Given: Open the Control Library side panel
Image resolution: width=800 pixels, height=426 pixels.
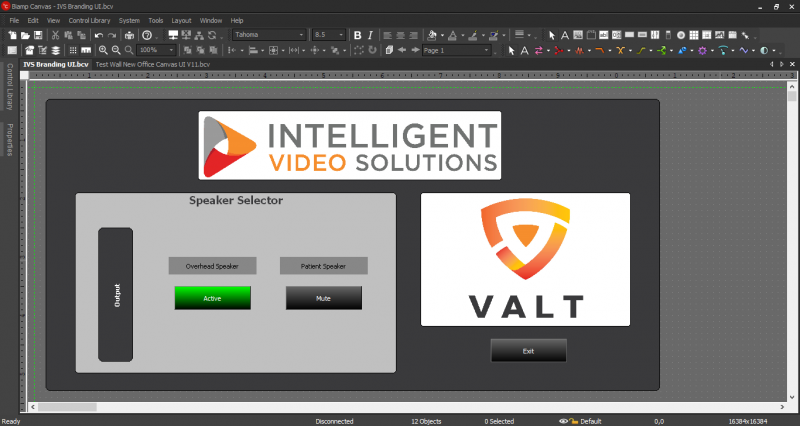Looking at the screenshot, I should (9, 87).
